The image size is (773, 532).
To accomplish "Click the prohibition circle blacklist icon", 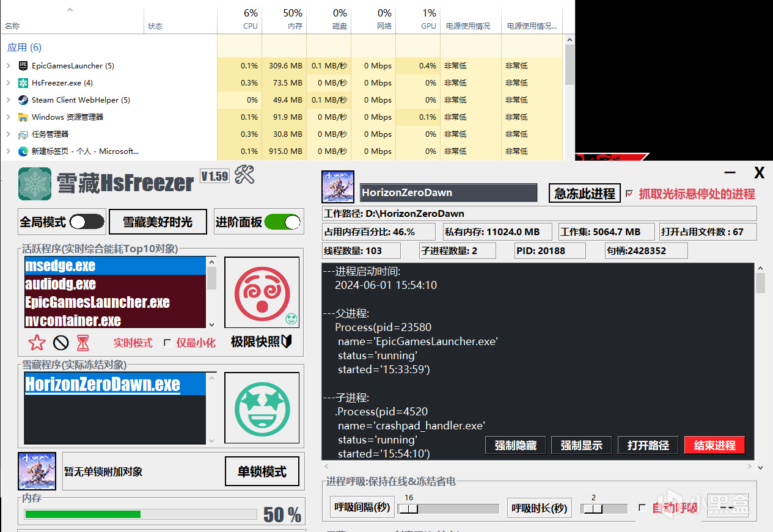I will 60,343.
